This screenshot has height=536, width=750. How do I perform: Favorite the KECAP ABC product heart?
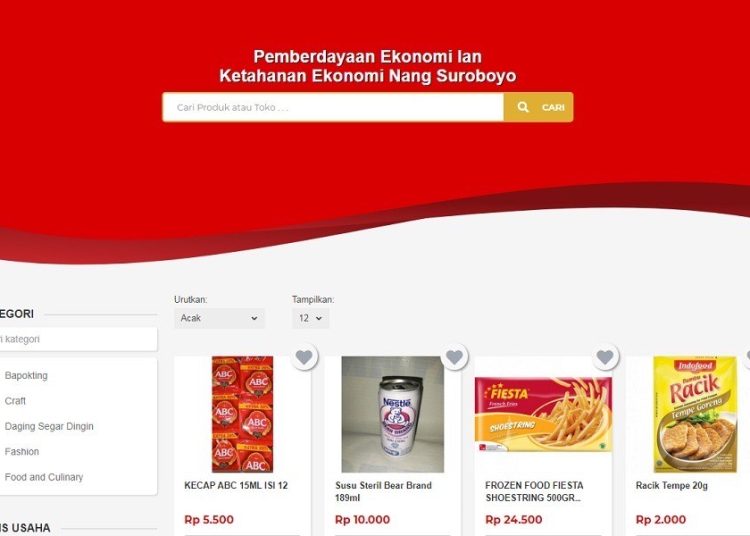click(x=304, y=357)
